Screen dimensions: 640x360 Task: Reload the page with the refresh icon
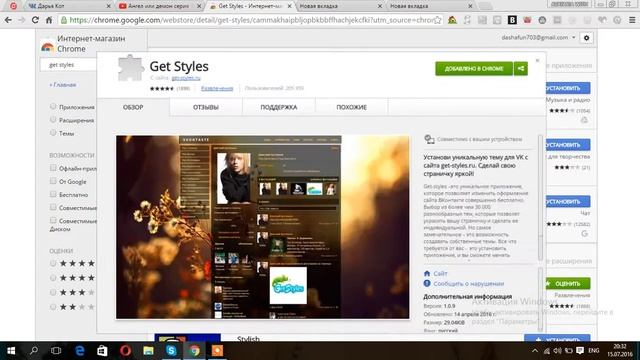(x=35, y=20)
